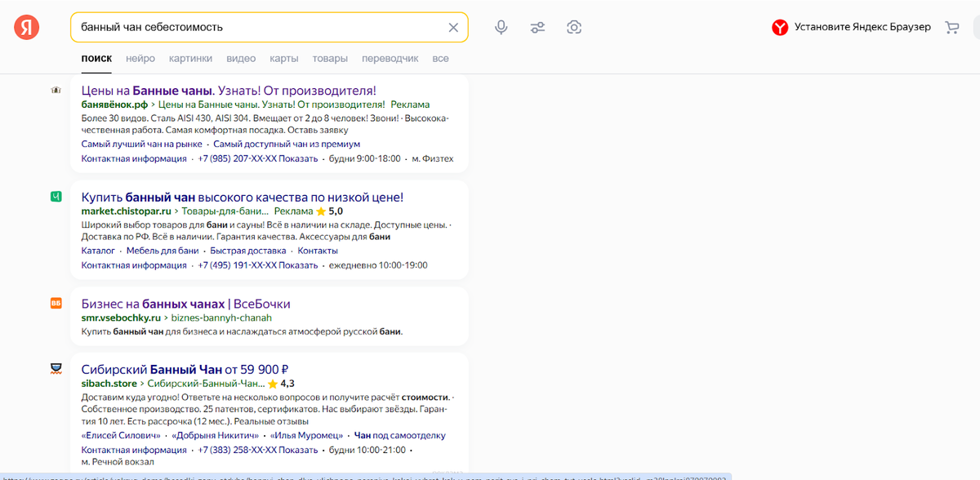Open result Сибирский Банный Чан от 59 900 ₽
Viewport: 980px width, 480px height.
[x=185, y=369]
